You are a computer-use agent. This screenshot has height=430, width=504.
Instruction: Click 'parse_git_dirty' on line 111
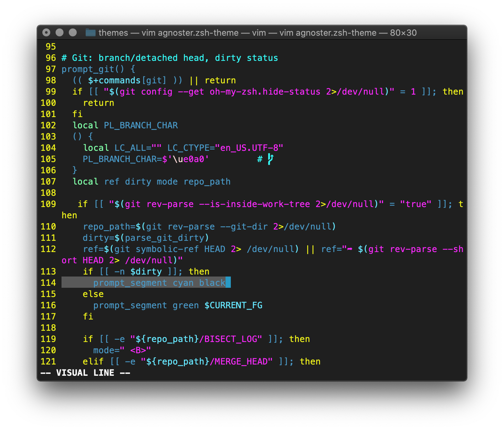(x=164, y=238)
